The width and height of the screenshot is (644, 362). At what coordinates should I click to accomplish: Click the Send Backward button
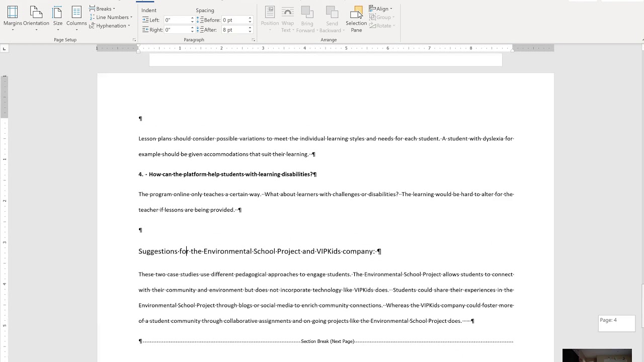click(332, 19)
